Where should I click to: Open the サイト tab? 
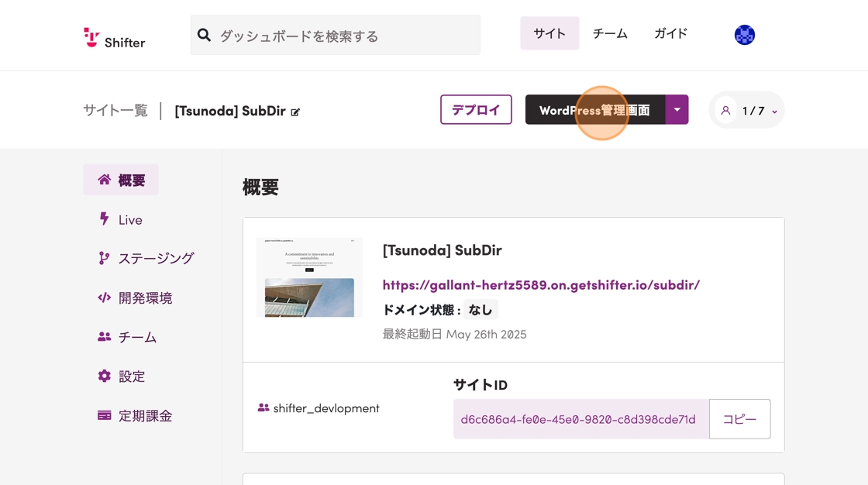pyautogui.click(x=549, y=33)
